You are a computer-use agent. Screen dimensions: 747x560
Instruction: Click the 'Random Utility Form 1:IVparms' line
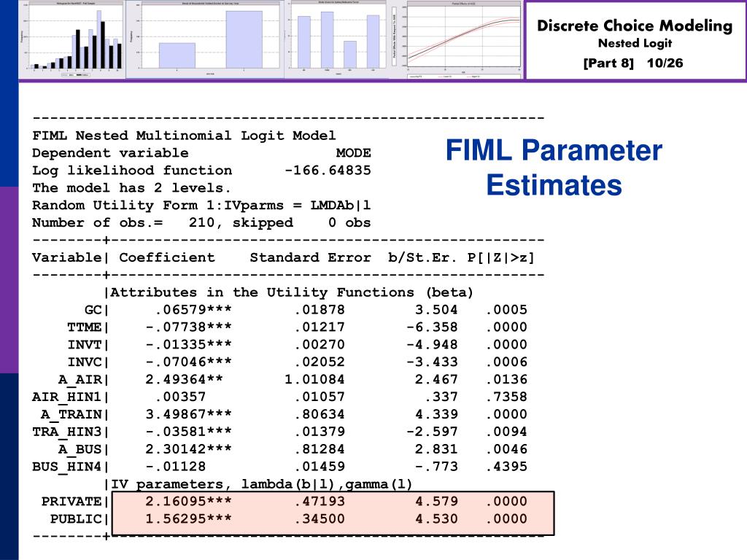[x=201, y=205]
